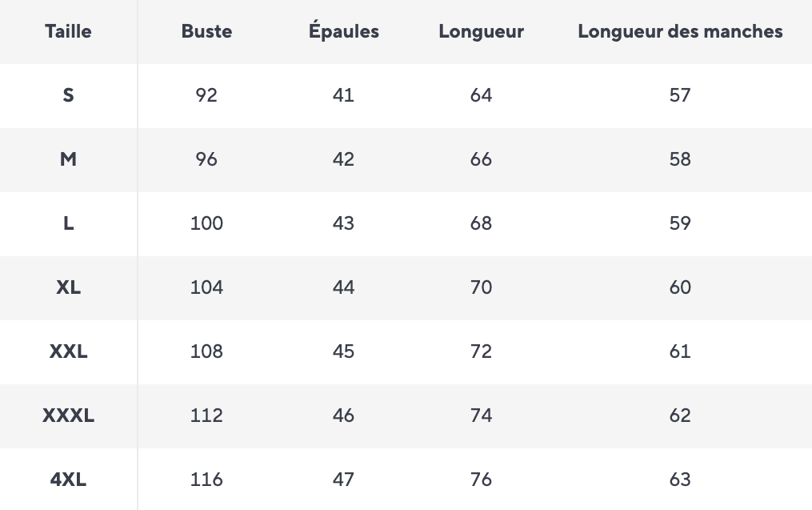
Task: Select the XL size row label
Action: click(68, 287)
